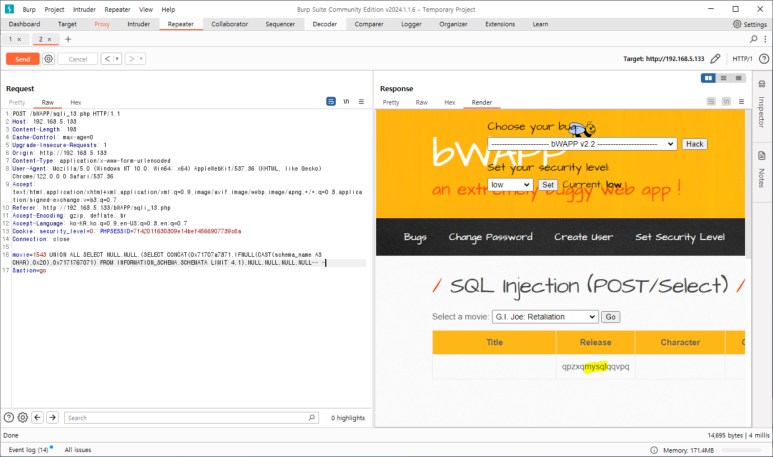Open request editor hamburger menu
Screen dimensions: 773x457
coord(361,101)
